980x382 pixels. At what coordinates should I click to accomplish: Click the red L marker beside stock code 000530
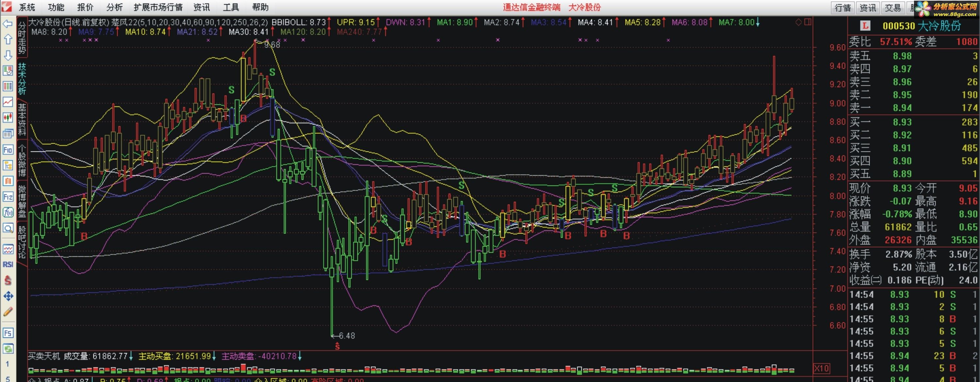[x=865, y=26]
